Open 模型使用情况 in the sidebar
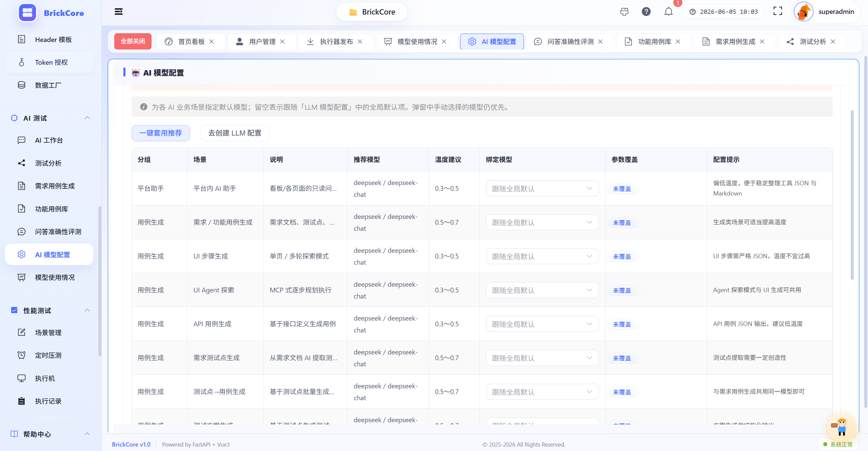 [x=49, y=278]
